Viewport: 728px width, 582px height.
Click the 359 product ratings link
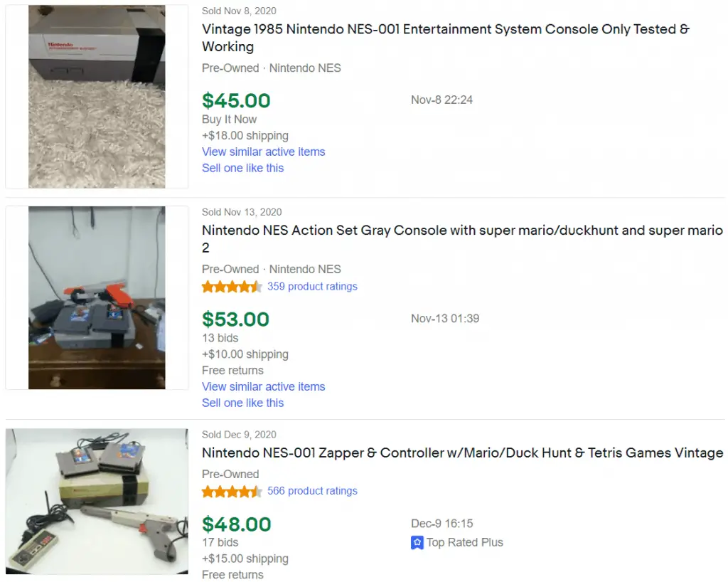tap(312, 287)
